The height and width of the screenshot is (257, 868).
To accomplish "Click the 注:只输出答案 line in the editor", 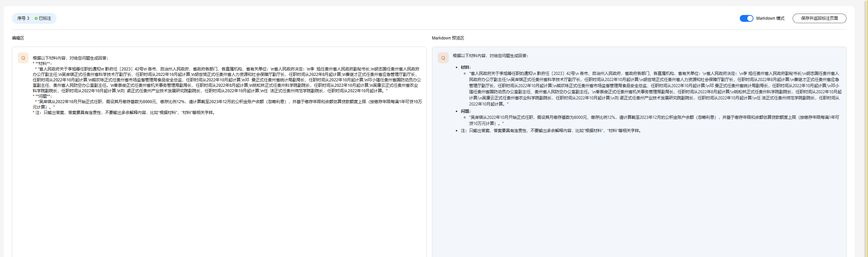I will 124,113.
